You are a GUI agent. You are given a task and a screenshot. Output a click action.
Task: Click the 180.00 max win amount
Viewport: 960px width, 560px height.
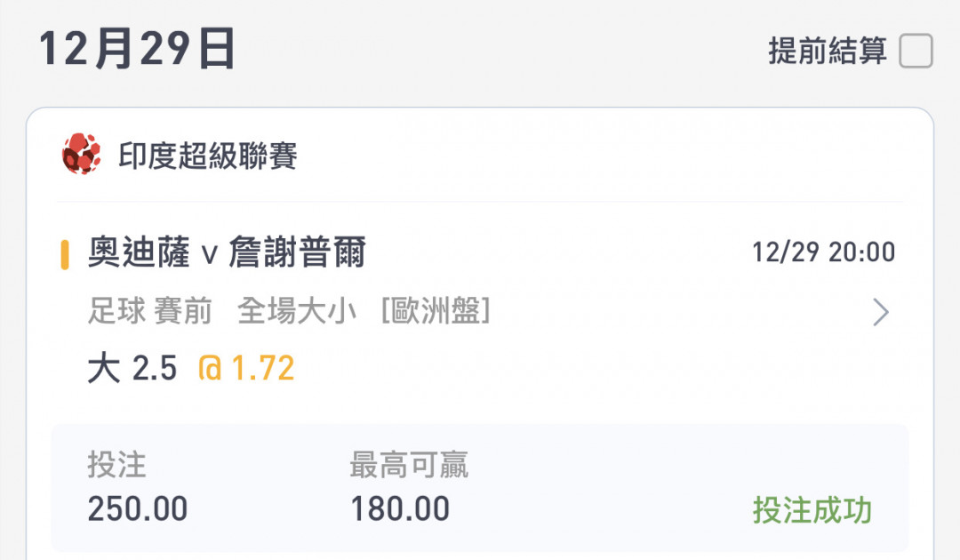tap(400, 509)
